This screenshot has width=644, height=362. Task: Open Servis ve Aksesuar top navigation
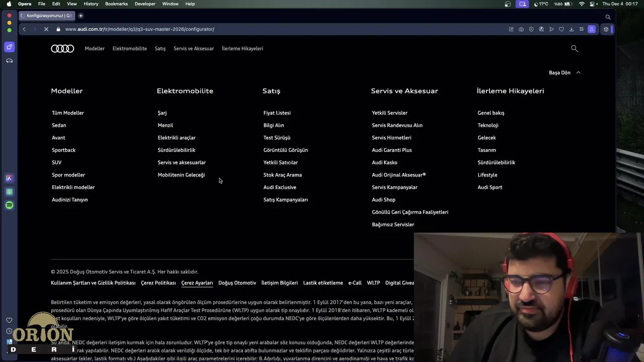pyautogui.click(x=194, y=49)
